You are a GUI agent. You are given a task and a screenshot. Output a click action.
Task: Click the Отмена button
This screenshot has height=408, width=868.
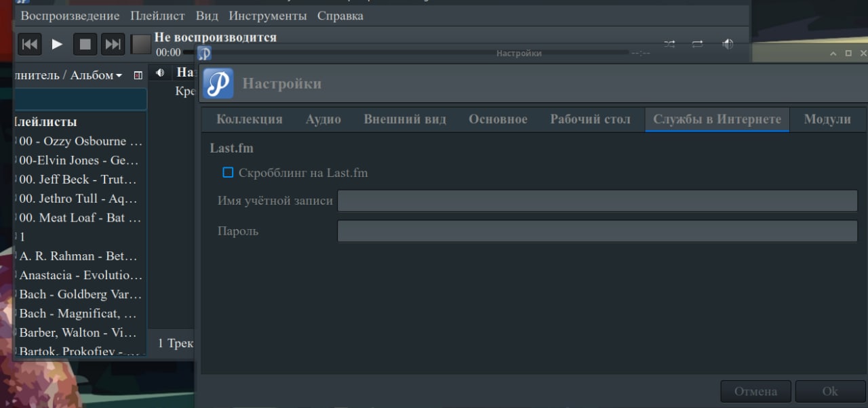coord(755,391)
